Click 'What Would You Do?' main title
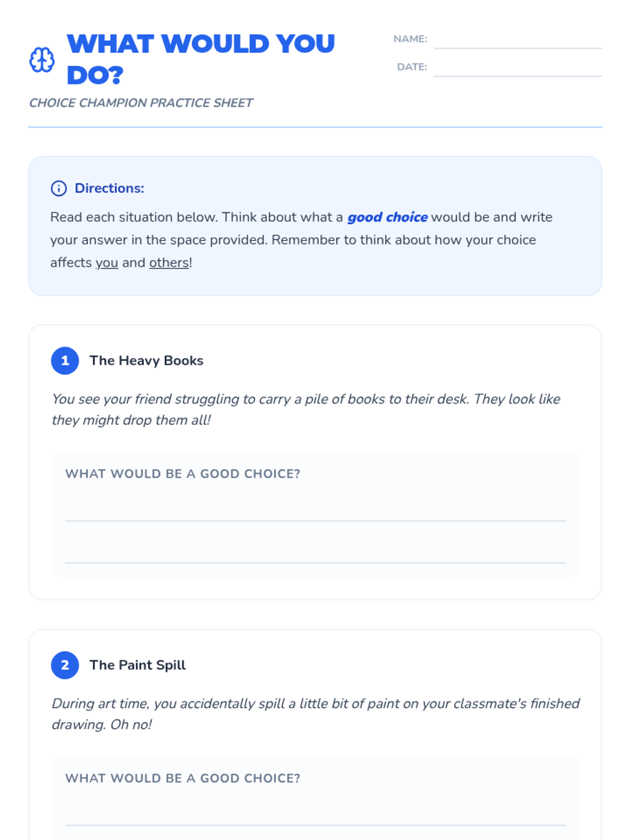 click(x=201, y=59)
